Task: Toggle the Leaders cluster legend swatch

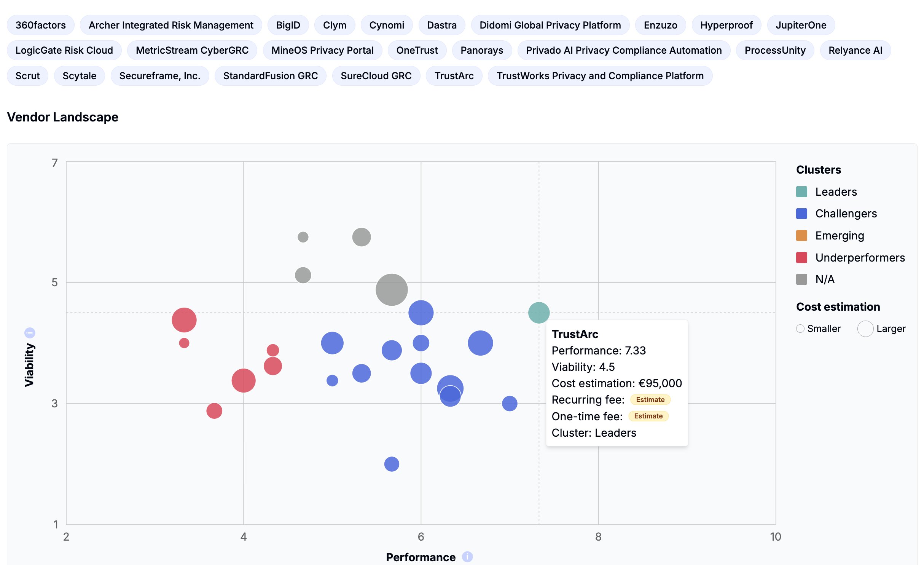Action: [x=801, y=192]
